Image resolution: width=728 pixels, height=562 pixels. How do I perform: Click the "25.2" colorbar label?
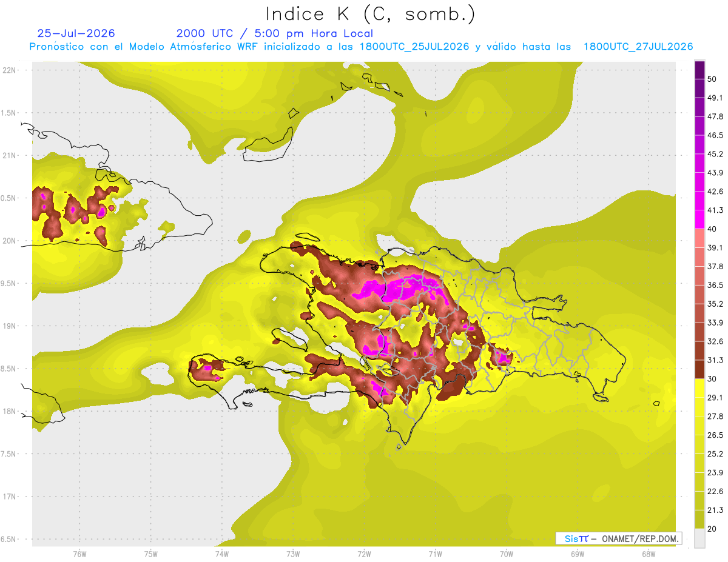tap(715, 453)
